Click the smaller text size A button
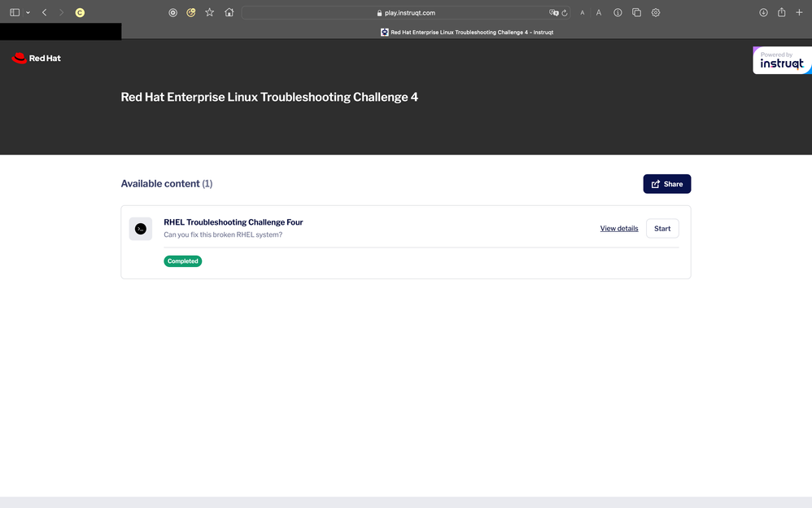 pos(583,13)
